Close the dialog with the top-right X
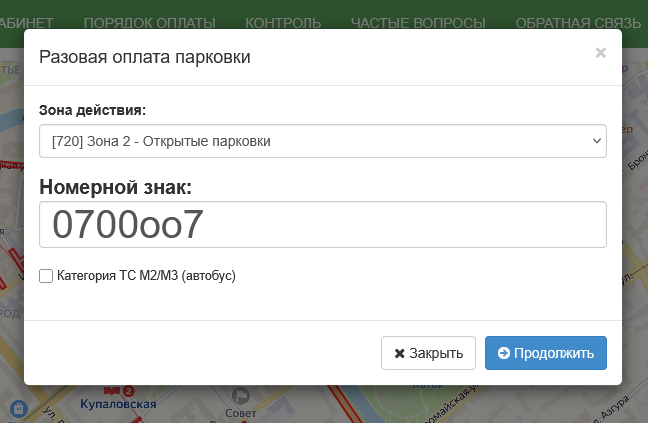 click(x=600, y=53)
